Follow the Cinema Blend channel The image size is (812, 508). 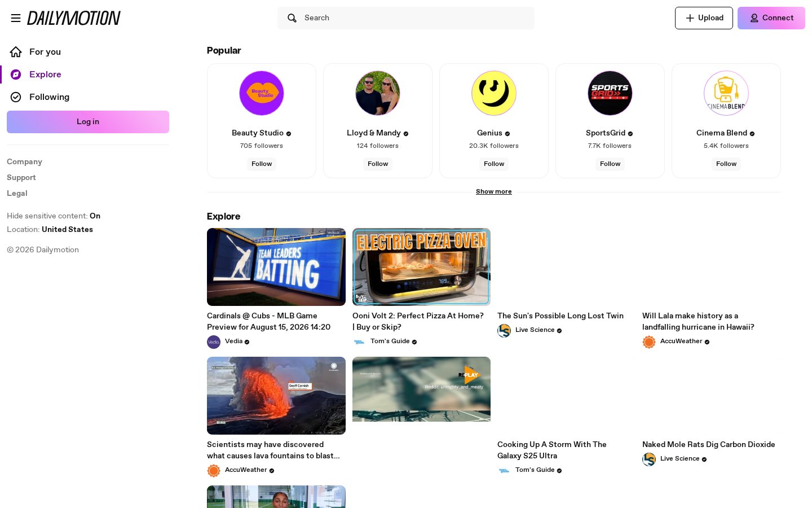pos(726,164)
